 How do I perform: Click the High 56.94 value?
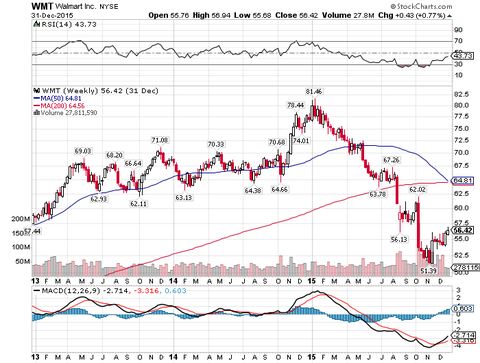coord(212,15)
